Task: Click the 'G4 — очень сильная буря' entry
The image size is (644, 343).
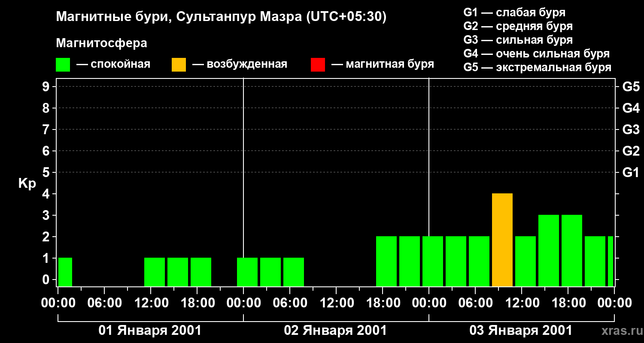Action: [536, 54]
